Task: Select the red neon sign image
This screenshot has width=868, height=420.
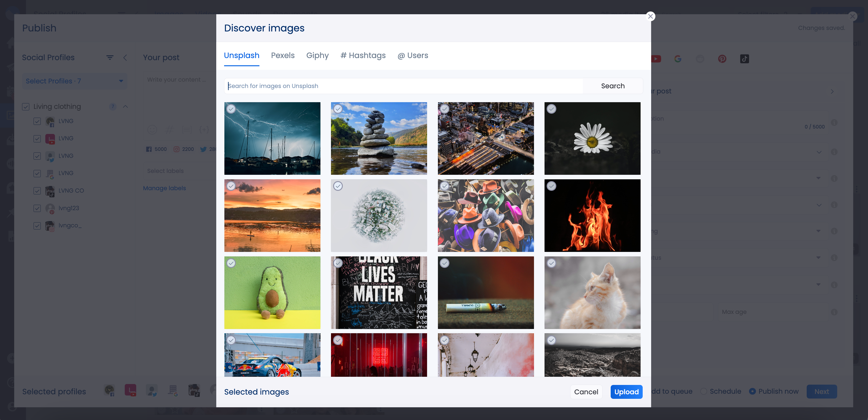Action: coord(379,355)
